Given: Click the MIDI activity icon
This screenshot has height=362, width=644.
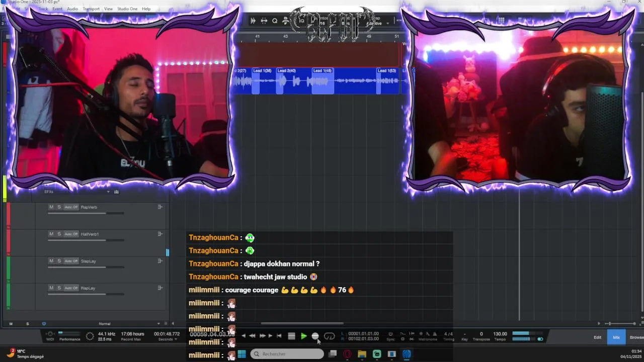Looking at the screenshot, I should click(50, 334).
